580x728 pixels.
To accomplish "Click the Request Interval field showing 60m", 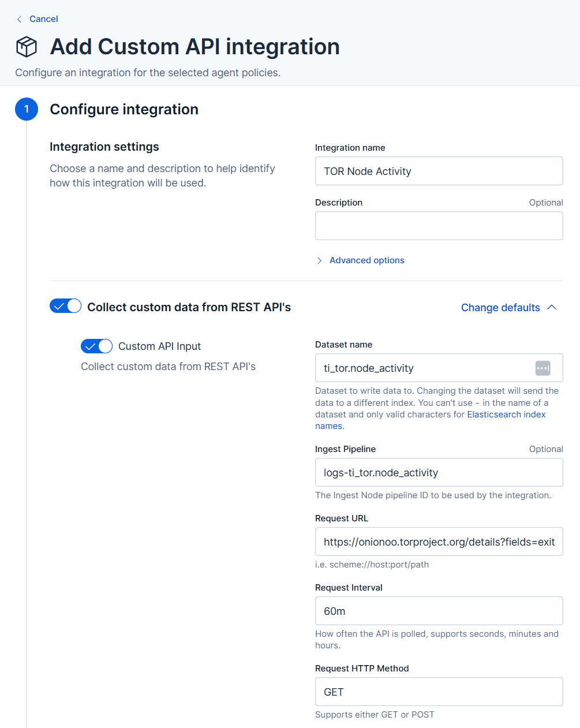I will 439,611.
